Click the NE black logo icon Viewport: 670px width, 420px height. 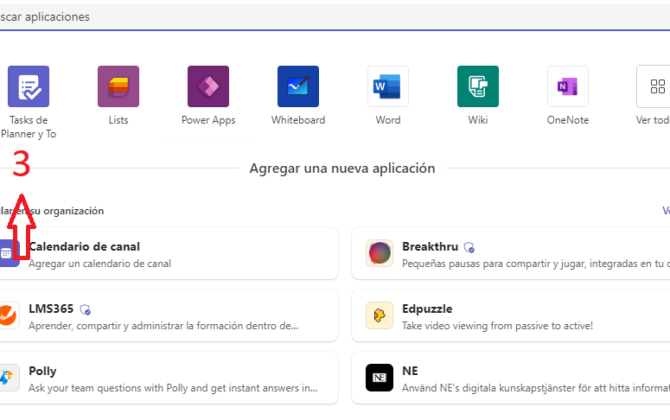pyautogui.click(x=379, y=378)
